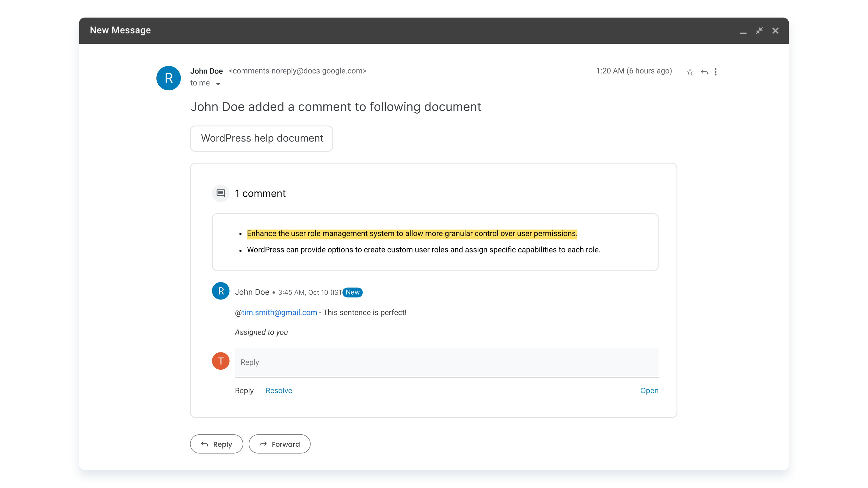Click the New Message title bar text

click(x=120, y=30)
